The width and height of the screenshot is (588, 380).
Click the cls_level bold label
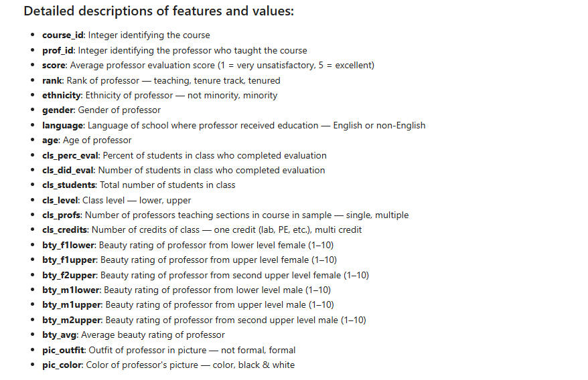click(61, 200)
